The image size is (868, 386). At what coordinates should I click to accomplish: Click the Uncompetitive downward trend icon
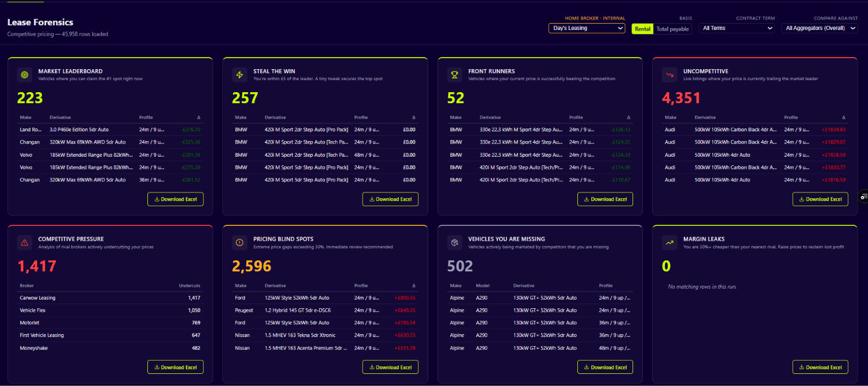tap(669, 74)
